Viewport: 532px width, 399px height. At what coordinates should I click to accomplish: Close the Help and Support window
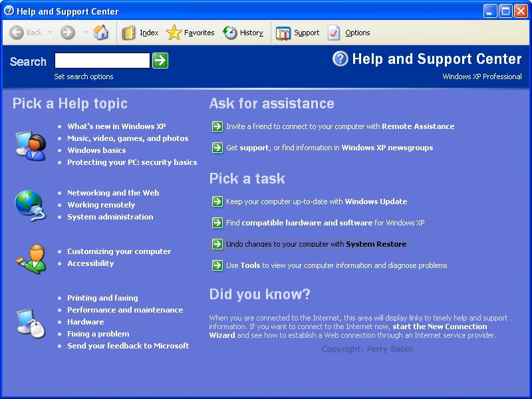(521, 11)
